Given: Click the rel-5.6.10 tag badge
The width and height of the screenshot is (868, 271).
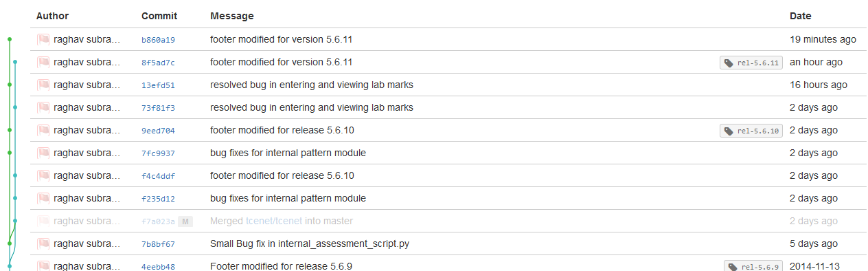Looking at the screenshot, I should coord(751,131).
